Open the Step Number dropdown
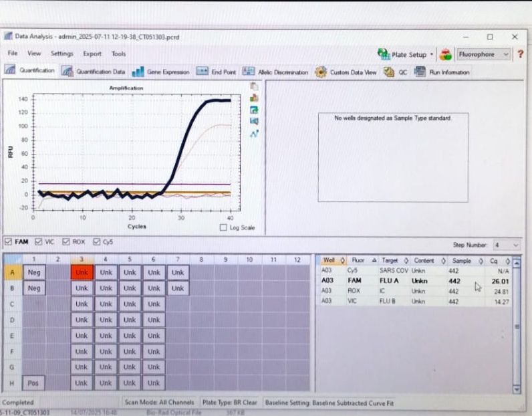Viewport: 532px width, 416px height. tap(506, 245)
